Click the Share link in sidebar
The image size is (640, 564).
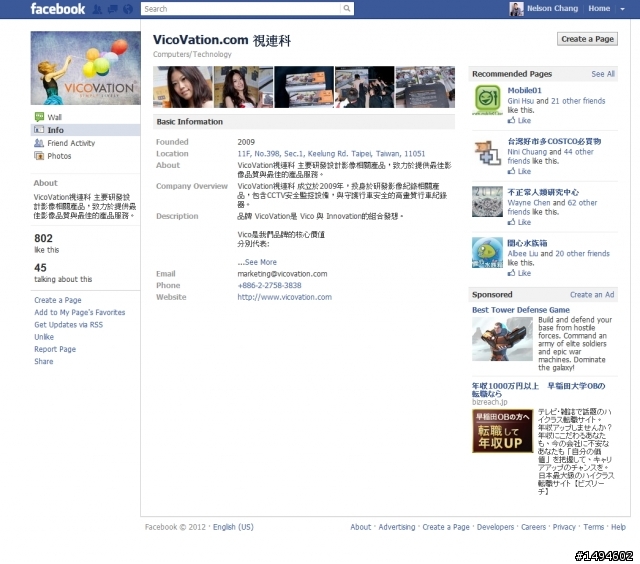44,362
